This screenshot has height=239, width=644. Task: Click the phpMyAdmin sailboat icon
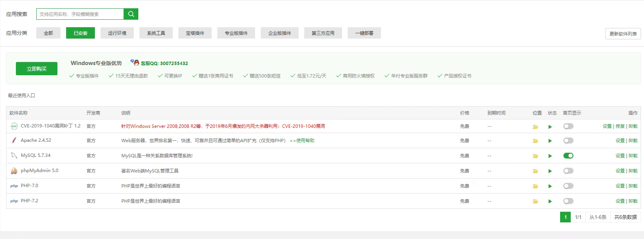click(14, 171)
